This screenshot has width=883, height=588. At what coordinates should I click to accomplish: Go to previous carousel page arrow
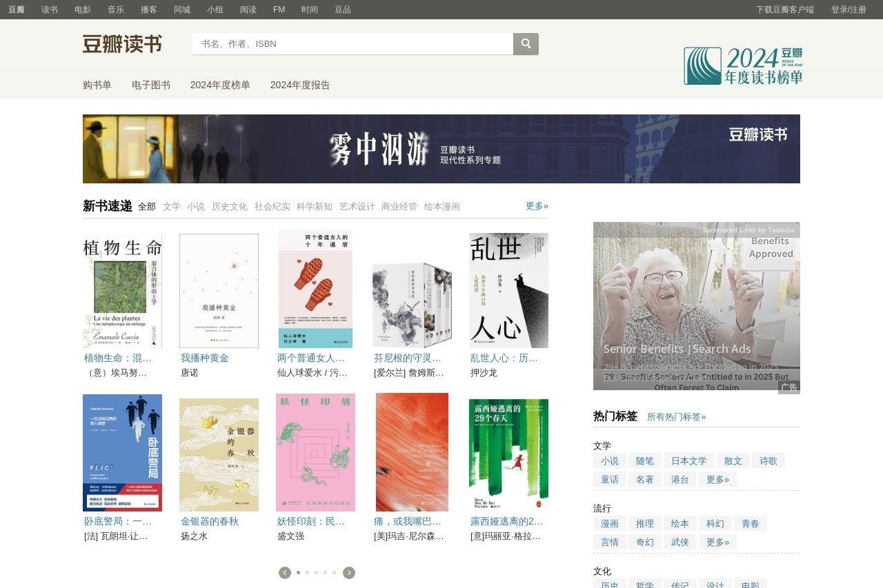285,573
